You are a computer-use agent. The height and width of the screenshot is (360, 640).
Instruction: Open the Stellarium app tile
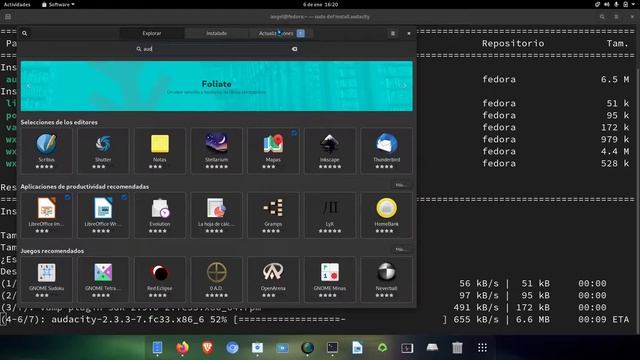[216, 151]
